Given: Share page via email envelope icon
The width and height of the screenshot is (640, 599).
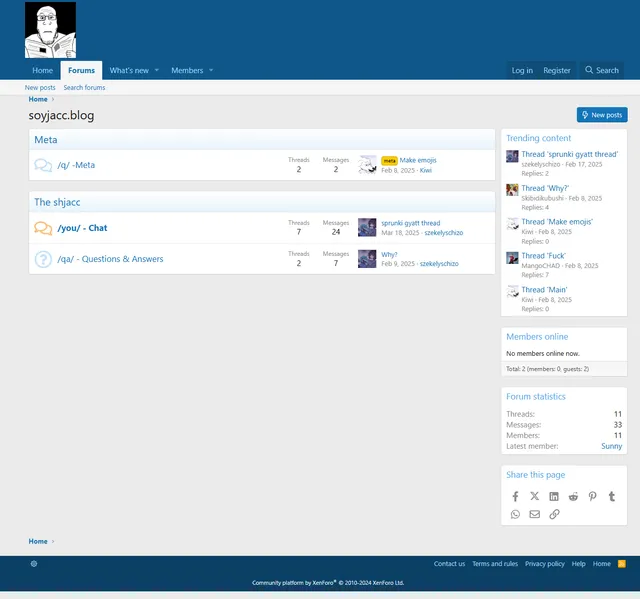Looking at the screenshot, I should [535, 514].
